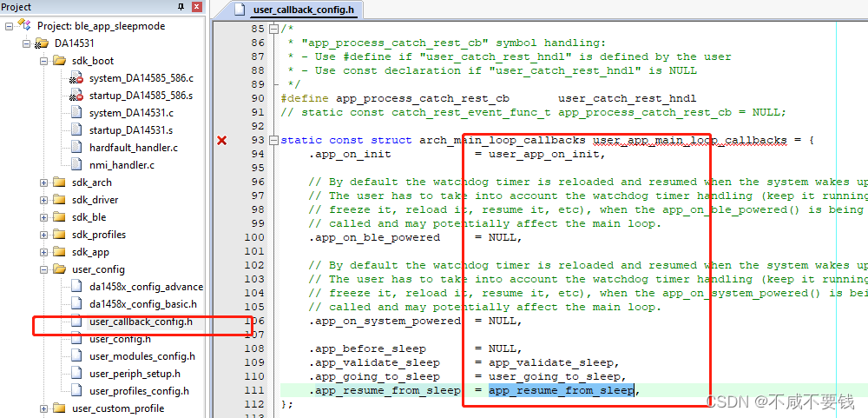
Task: Open user_config.h in the tree
Action: click(120, 339)
